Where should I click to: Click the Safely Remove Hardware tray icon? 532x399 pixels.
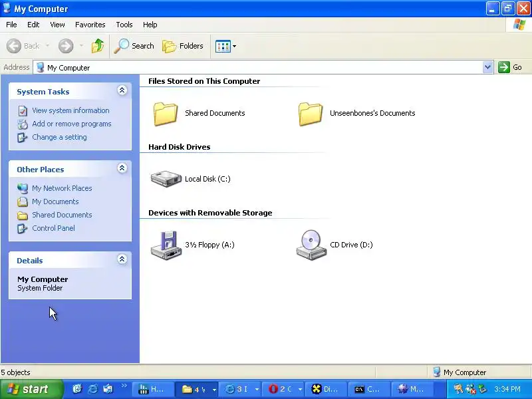[482, 389]
